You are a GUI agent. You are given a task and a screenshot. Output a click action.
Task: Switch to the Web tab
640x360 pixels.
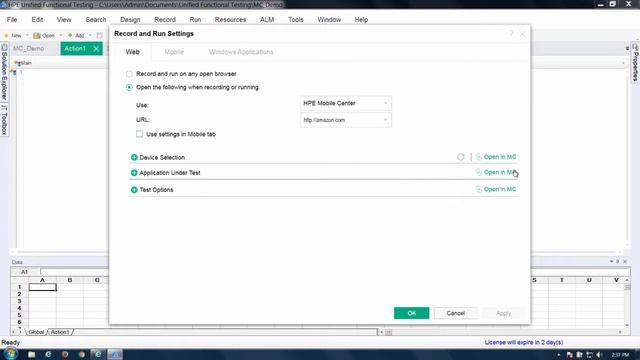[133, 52]
